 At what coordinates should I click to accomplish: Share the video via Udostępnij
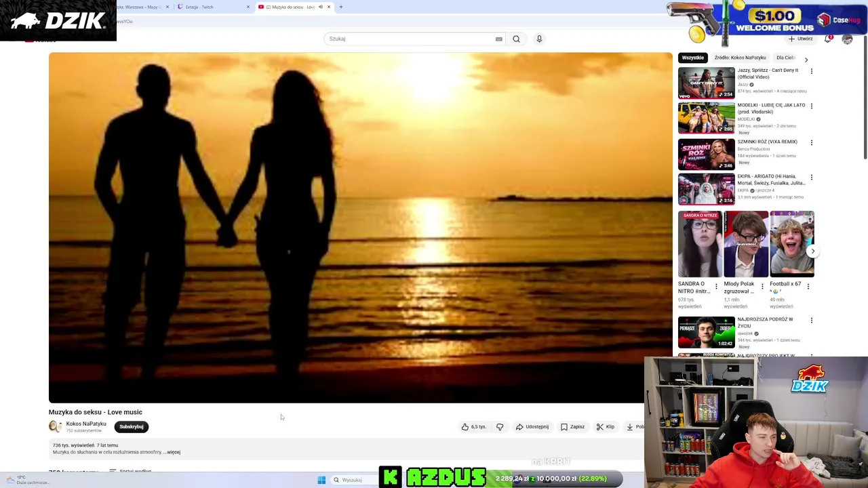(x=532, y=426)
